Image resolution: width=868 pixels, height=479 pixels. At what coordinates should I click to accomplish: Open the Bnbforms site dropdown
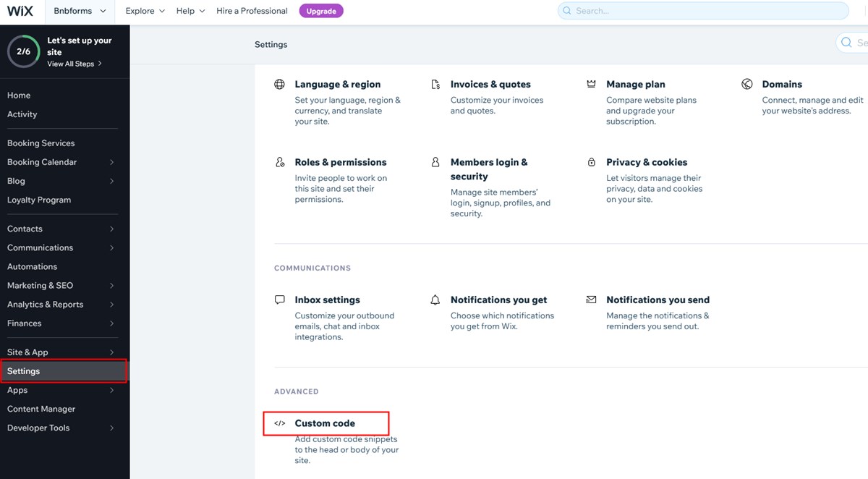pos(80,11)
